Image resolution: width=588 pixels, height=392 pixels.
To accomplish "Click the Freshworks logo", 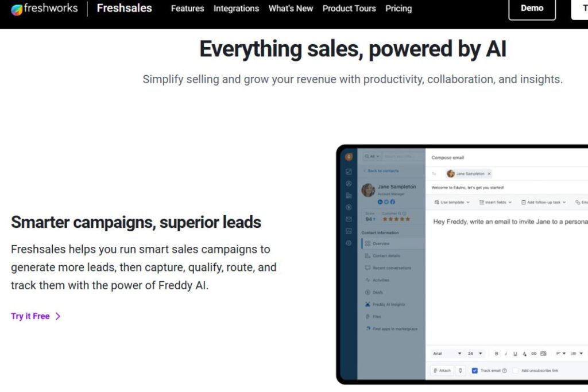I will (x=44, y=9).
